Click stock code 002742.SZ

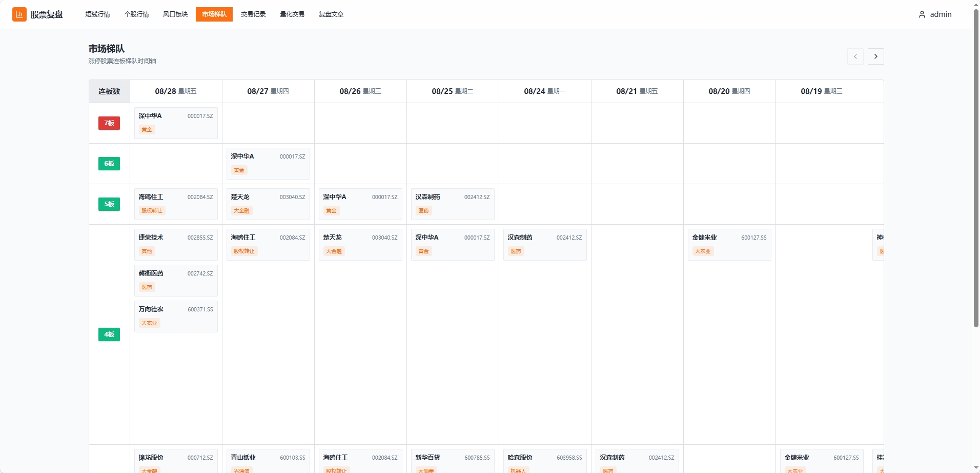(x=200, y=274)
